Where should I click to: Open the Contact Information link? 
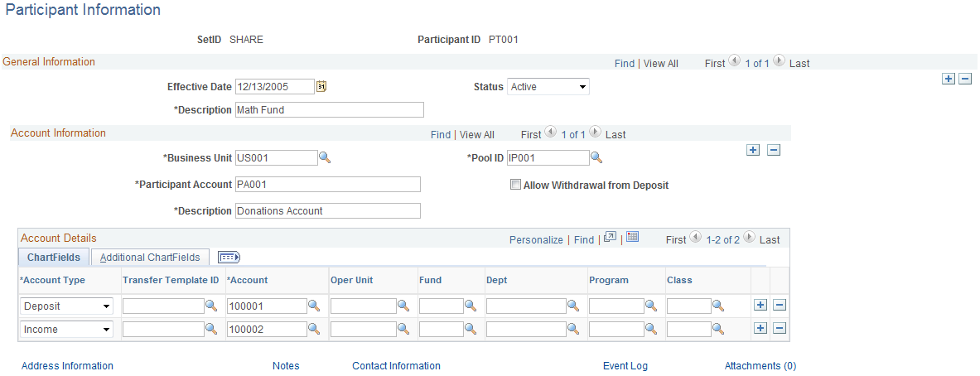[x=396, y=366]
